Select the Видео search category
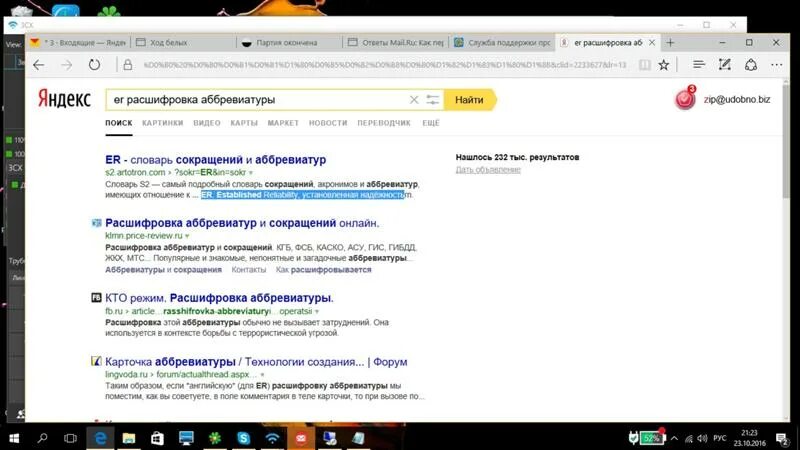This screenshot has height=450, width=800. tap(207, 123)
